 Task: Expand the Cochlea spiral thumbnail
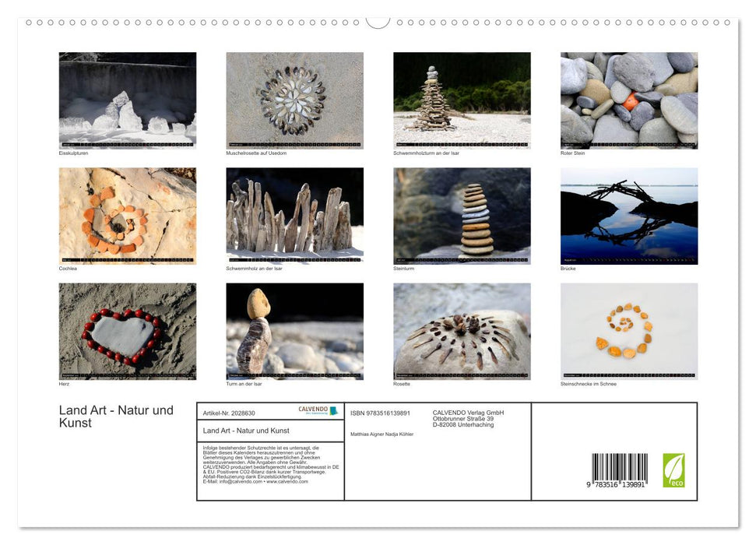coord(127,215)
